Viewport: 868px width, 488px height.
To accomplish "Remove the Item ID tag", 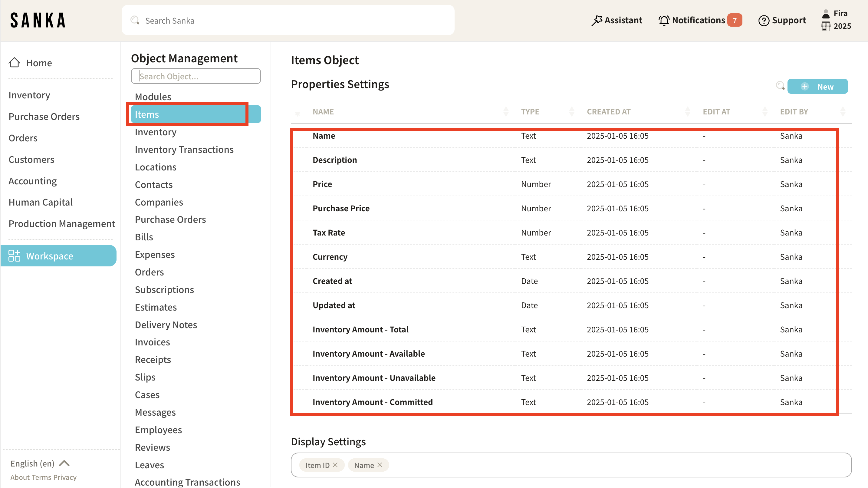I will coord(335,465).
